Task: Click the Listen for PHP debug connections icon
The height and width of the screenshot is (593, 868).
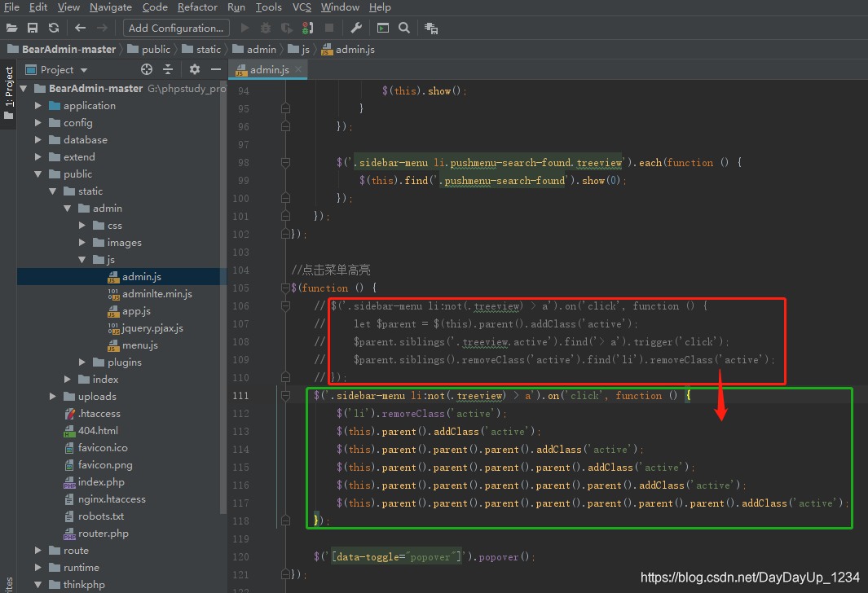Action: coord(308,28)
